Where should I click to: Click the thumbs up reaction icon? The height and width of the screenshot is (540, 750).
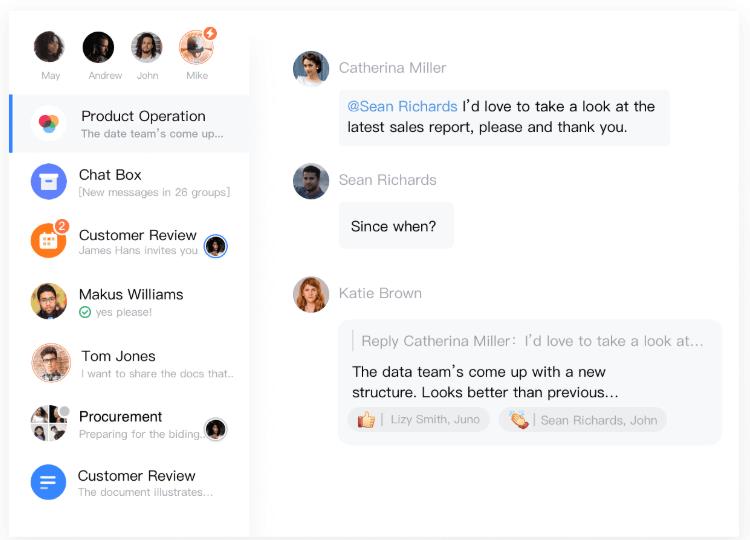tap(367, 420)
